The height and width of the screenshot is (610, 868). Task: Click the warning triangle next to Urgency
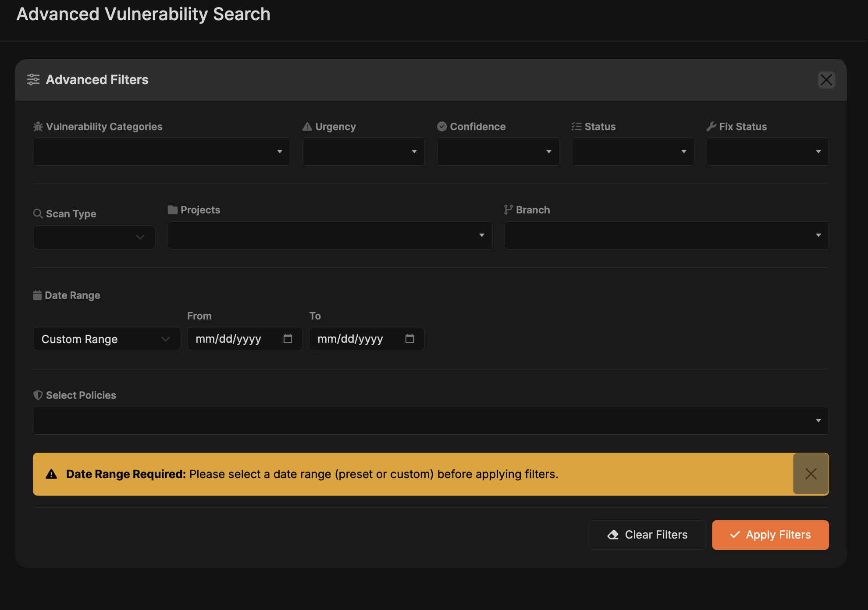307,126
